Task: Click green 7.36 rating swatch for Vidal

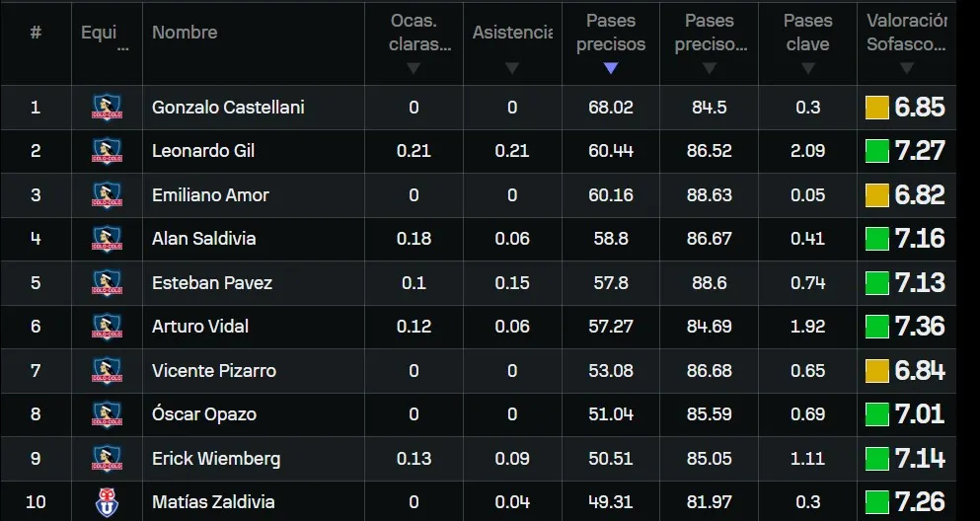Action: (877, 327)
